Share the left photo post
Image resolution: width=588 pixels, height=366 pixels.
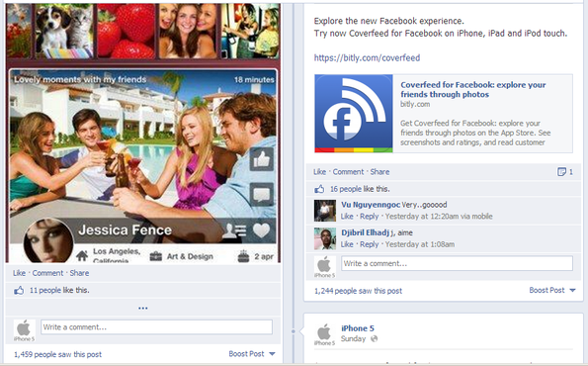pos(79,273)
